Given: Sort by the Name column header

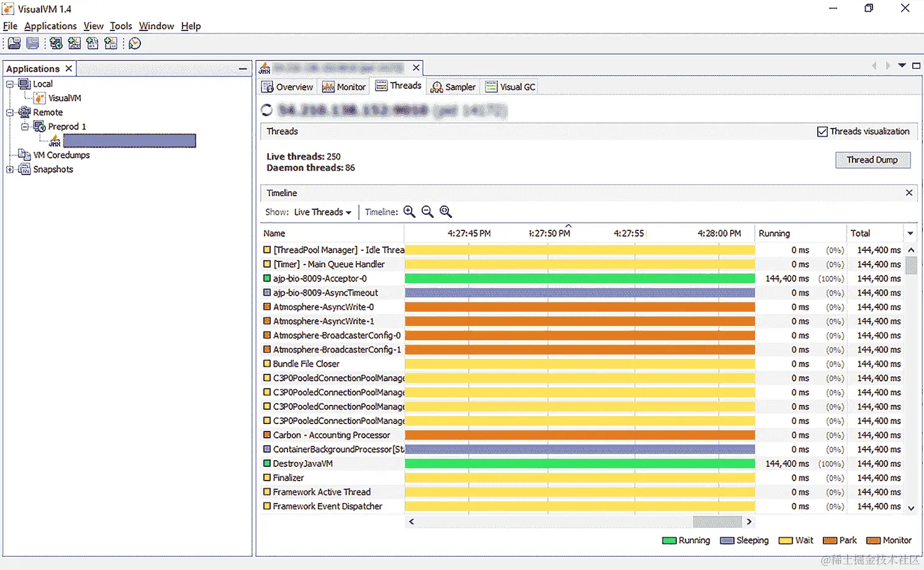Looking at the screenshot, I should click(x=332, y=233).
